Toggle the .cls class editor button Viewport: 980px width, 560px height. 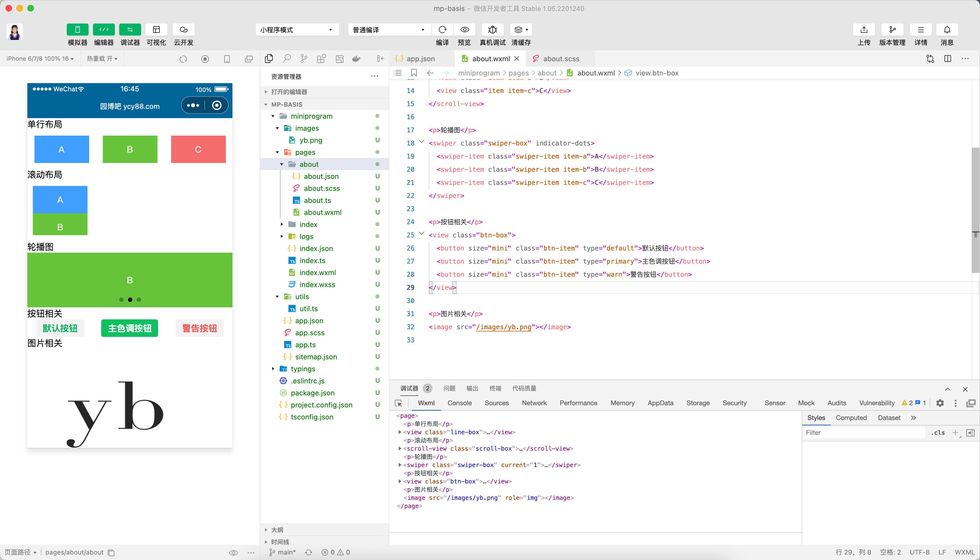[938, 432]
